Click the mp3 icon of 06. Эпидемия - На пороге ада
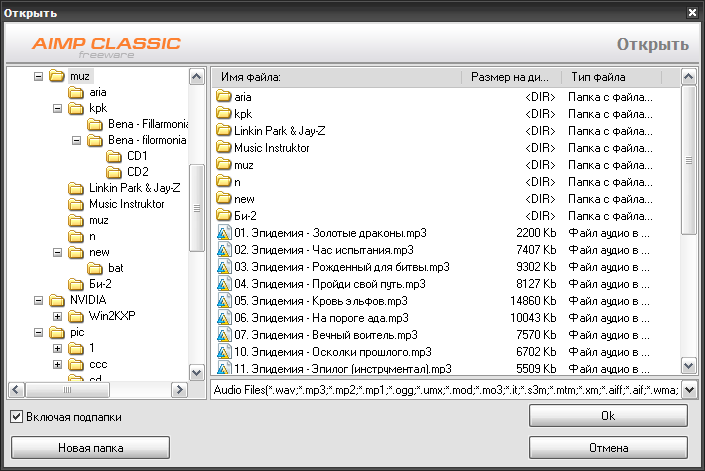 [224, 318]
